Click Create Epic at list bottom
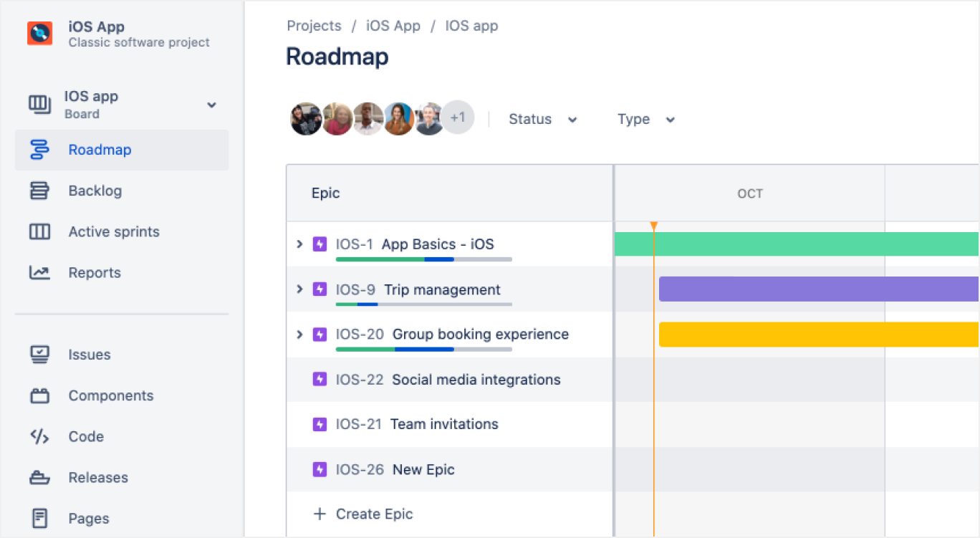 (373, 514)
